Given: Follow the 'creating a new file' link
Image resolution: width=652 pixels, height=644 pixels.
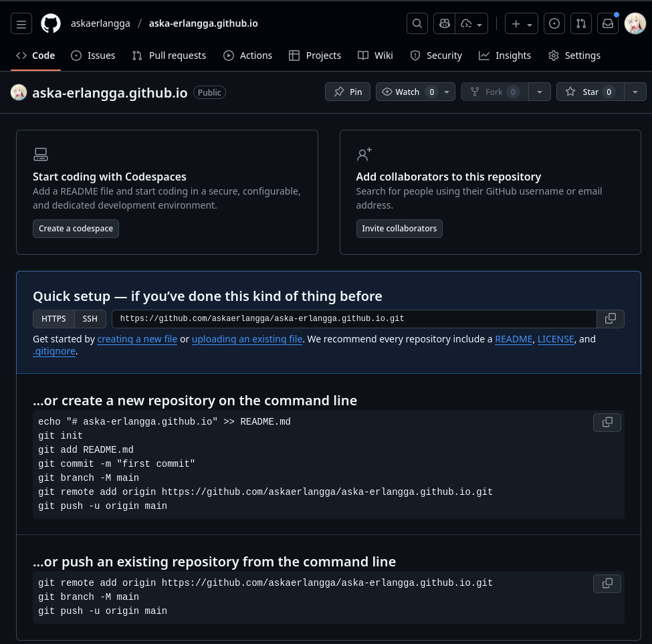Looking at the screenshot, I should click(137, 339).
